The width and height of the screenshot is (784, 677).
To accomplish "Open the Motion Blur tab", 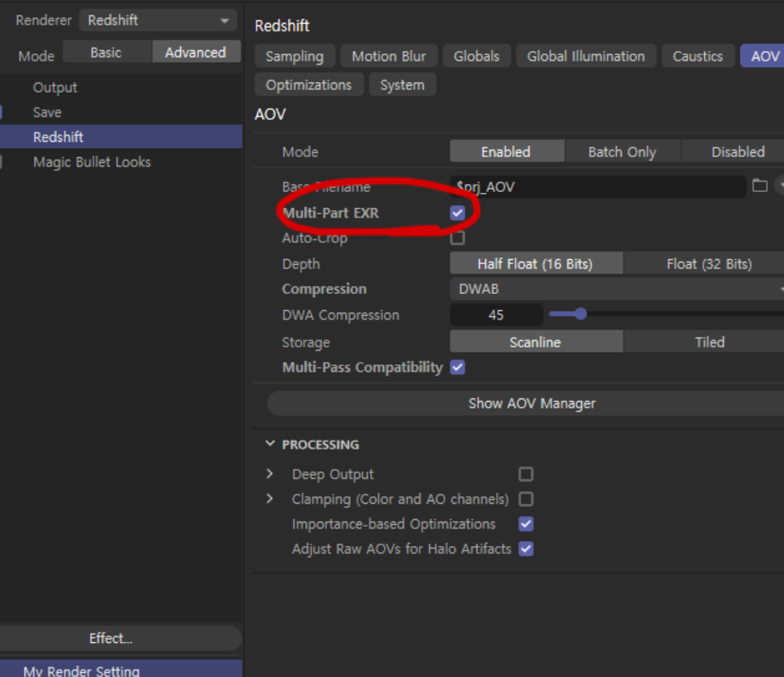I will tap(388, 56).
